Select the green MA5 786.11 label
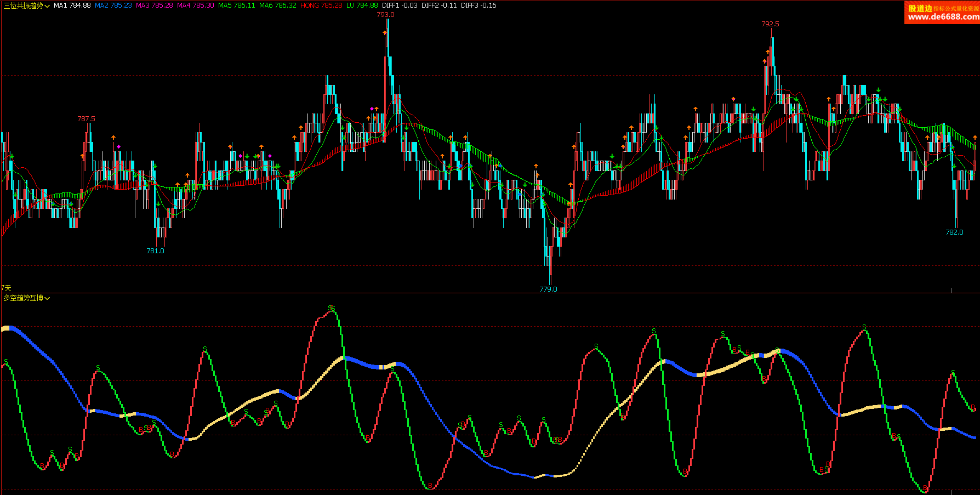 (236, 5)
